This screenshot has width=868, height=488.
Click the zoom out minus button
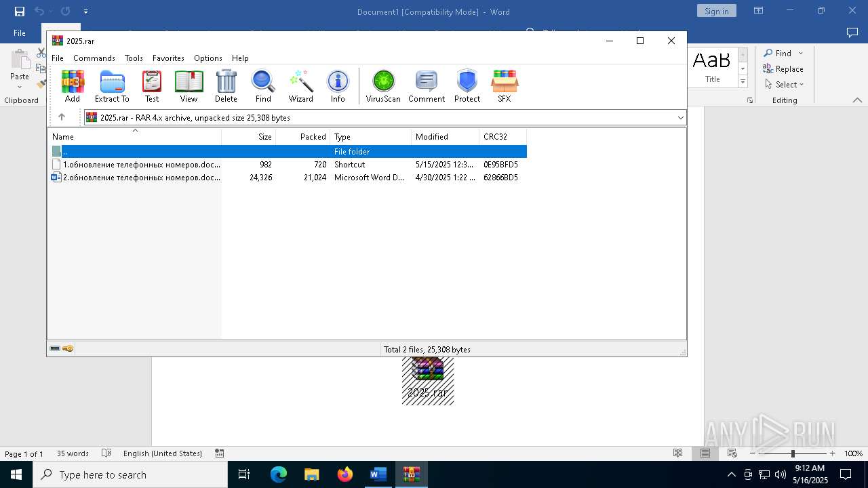pos(752,453)
